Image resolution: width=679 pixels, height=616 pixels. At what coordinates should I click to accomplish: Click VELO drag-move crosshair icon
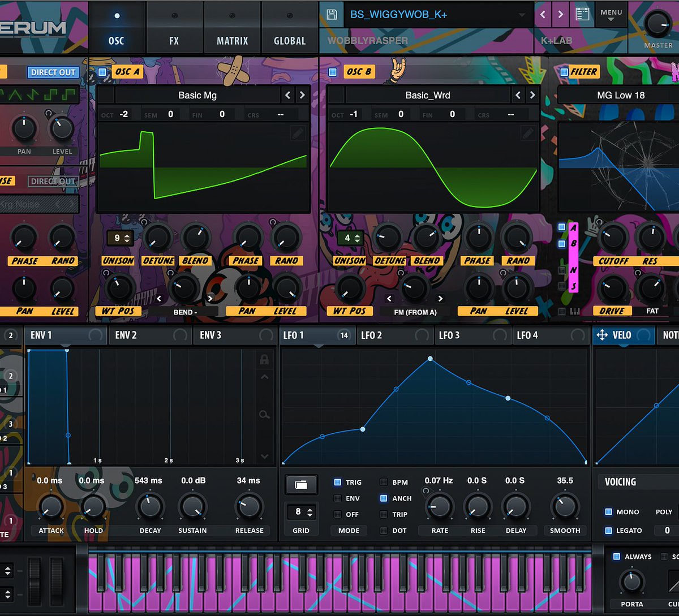(x=602, y=335)
